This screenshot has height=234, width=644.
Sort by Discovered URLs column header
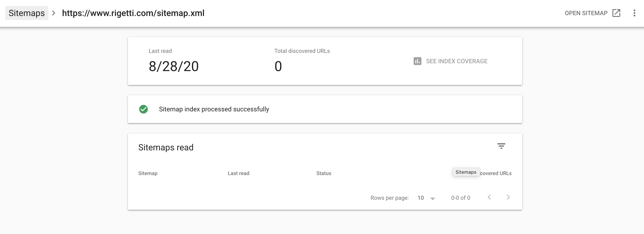tap(496, 173)
